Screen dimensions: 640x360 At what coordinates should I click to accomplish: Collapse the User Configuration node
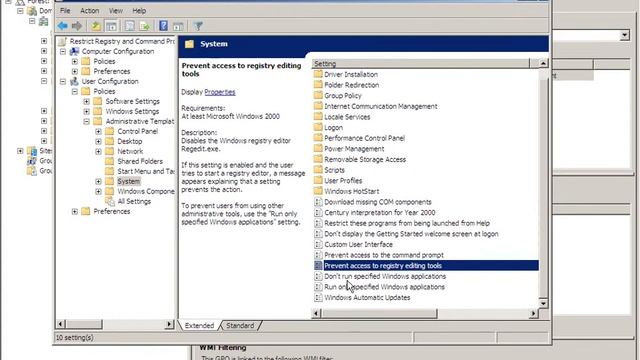tap(63, 81)
